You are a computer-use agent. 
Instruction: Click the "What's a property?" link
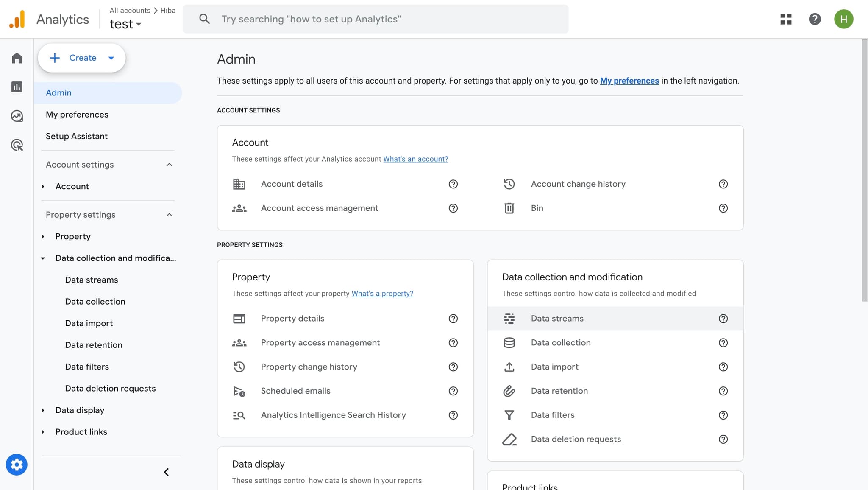point(382,293)
